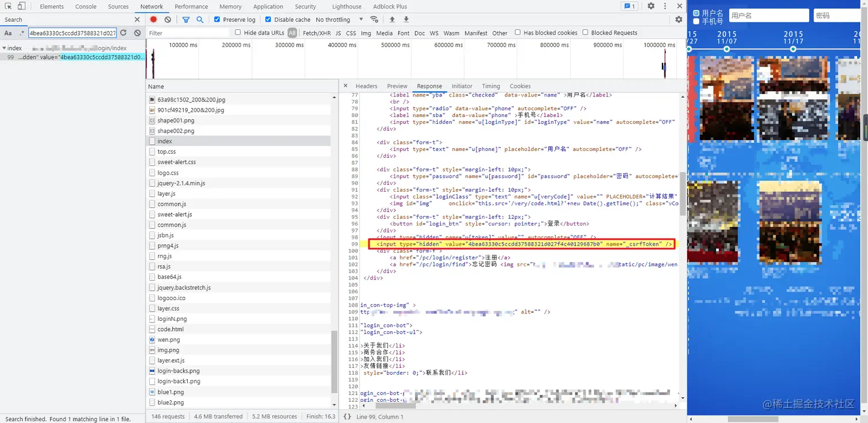Select rsa.js in the request list

pos(238,266)
